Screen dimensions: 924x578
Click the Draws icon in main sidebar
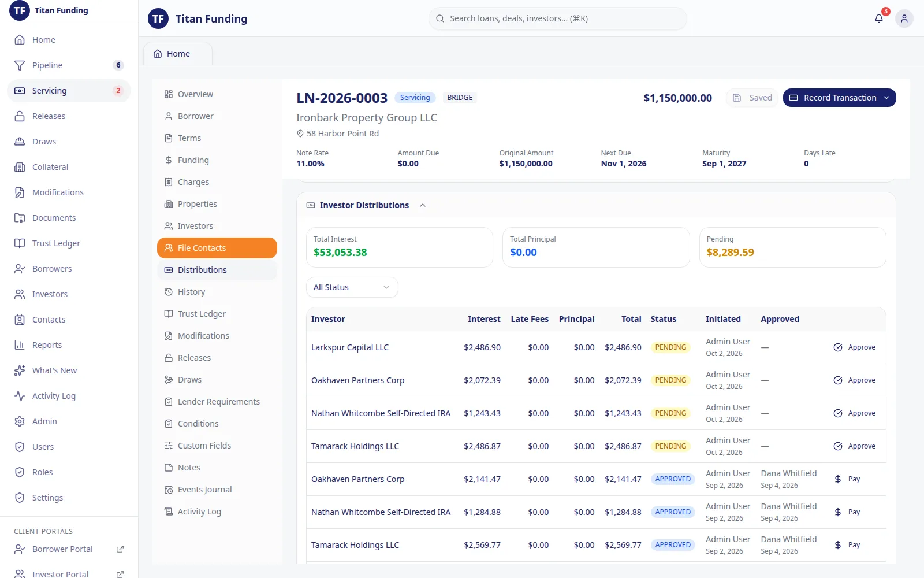[x=20, y=142]
